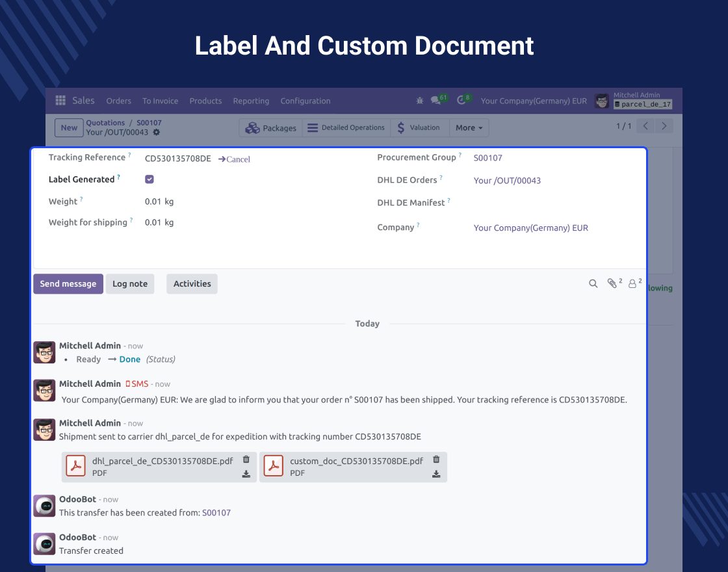Delete dhl_parcel_de PDF with trash icon
This screenshot has height=572, width=728.
coord(246,459)
